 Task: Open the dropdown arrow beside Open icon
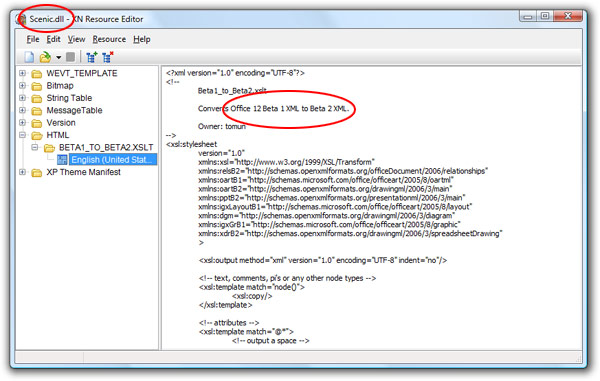coord(59,58)
